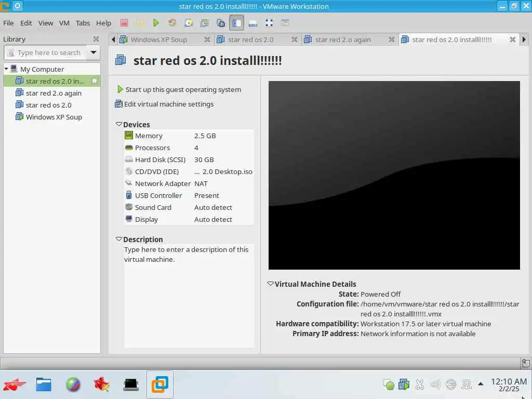The image size is (532, 399).
Task: Close the Windows XP Soup tab
Action: [207, 39]
